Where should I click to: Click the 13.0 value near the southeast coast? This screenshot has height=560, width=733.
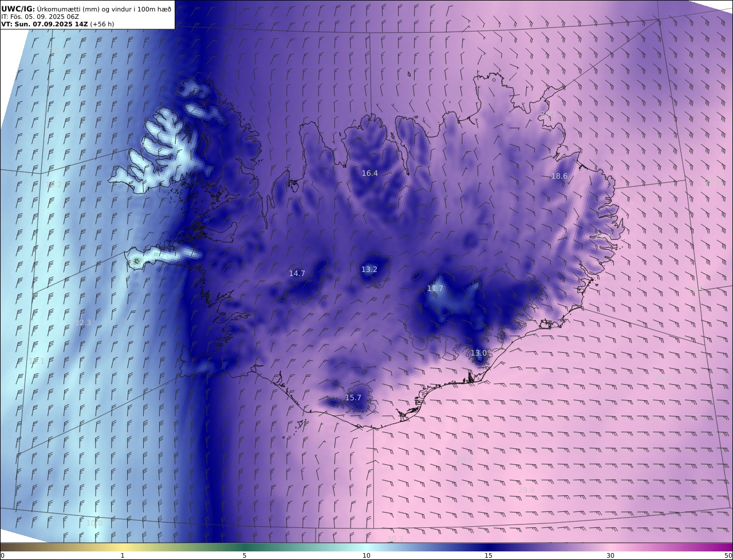pos(478,353)
